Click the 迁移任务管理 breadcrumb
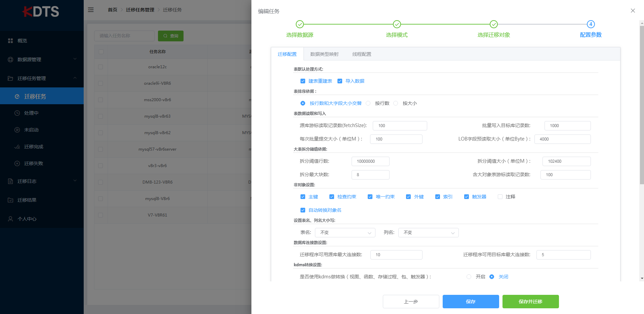The image size is (644, 314). click(140, 10)
